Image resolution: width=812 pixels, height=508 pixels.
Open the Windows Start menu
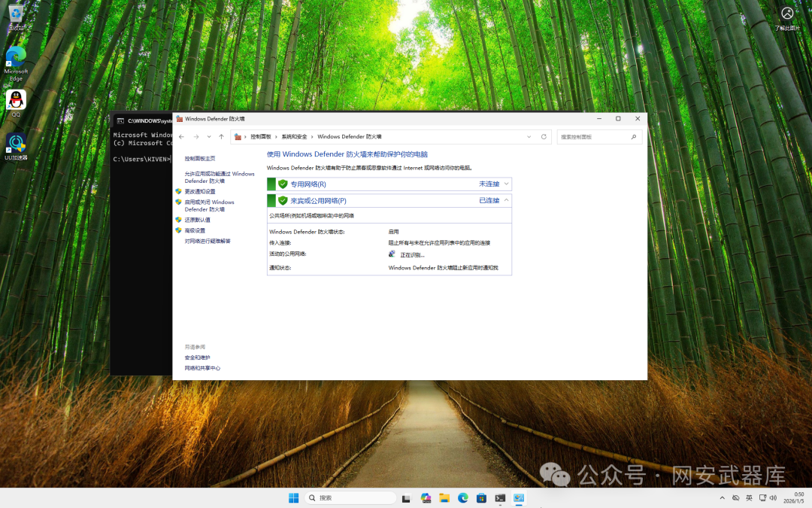[294, 498]
